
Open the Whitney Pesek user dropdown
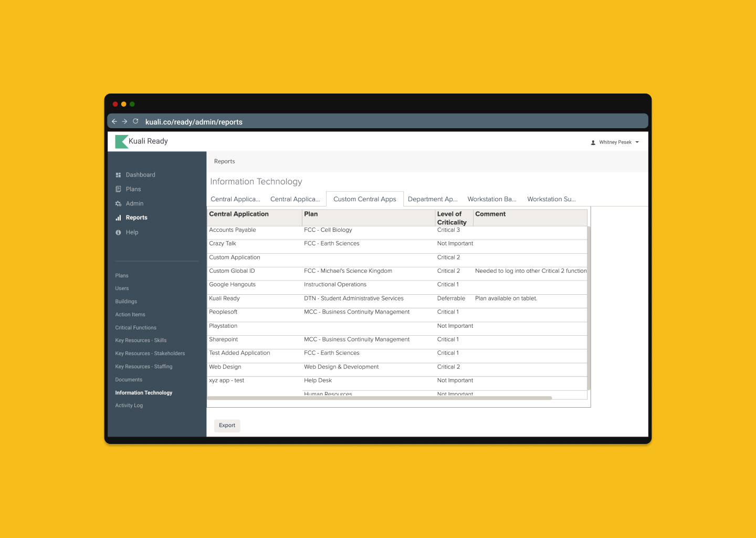(615, 142)
